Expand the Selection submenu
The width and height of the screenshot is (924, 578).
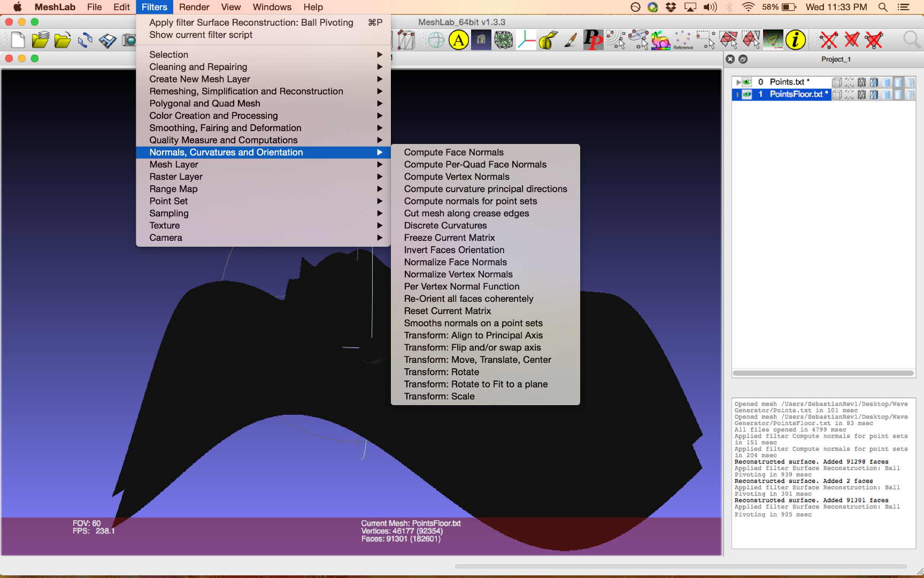coord(263,55)
